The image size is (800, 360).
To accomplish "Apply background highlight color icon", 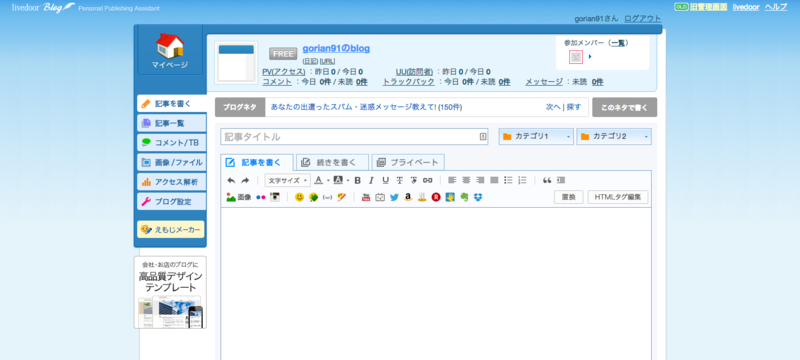I will tap(338, 181).
